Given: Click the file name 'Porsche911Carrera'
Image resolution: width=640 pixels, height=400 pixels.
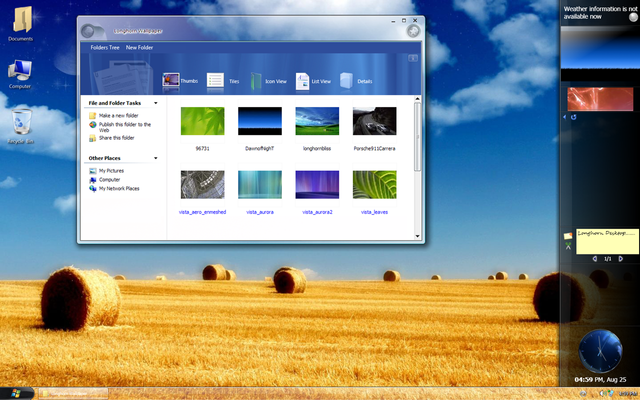Looking at the screenshot, I should [x=374, y=149].
